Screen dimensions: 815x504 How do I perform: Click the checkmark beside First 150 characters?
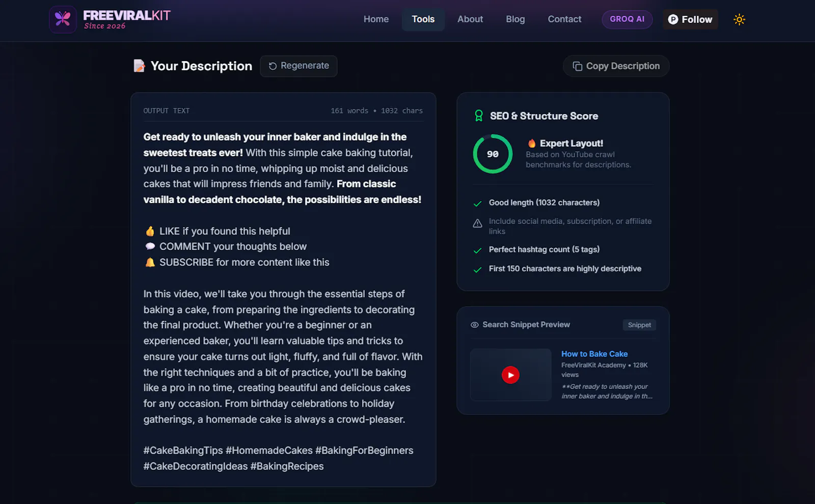click(x=477, y=270)
